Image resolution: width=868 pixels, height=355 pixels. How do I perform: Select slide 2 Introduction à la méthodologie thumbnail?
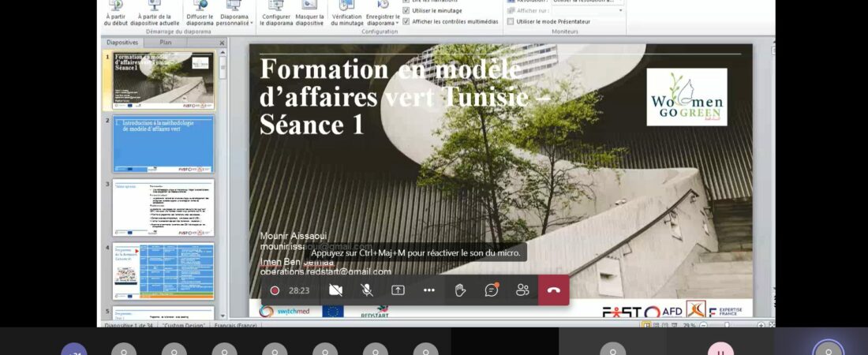click(163, 144)
